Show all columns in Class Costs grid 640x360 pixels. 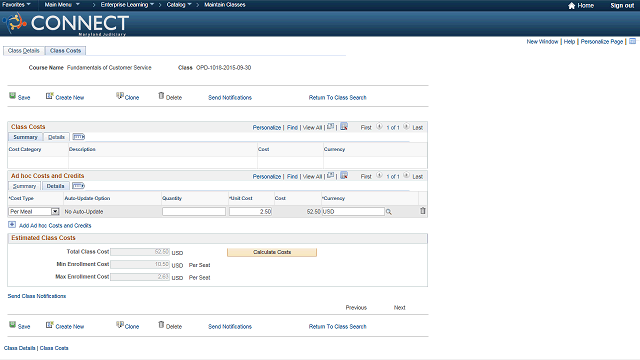[x=79, y=137]
